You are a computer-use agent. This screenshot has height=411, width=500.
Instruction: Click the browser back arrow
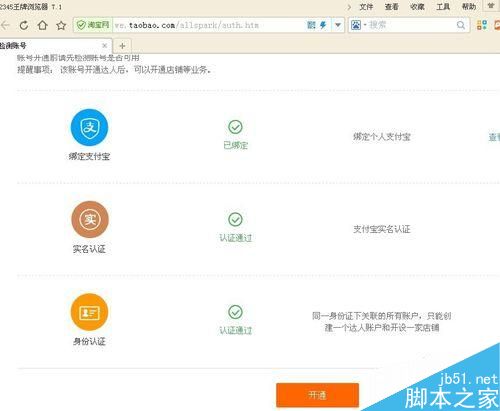tap(5, 25)
